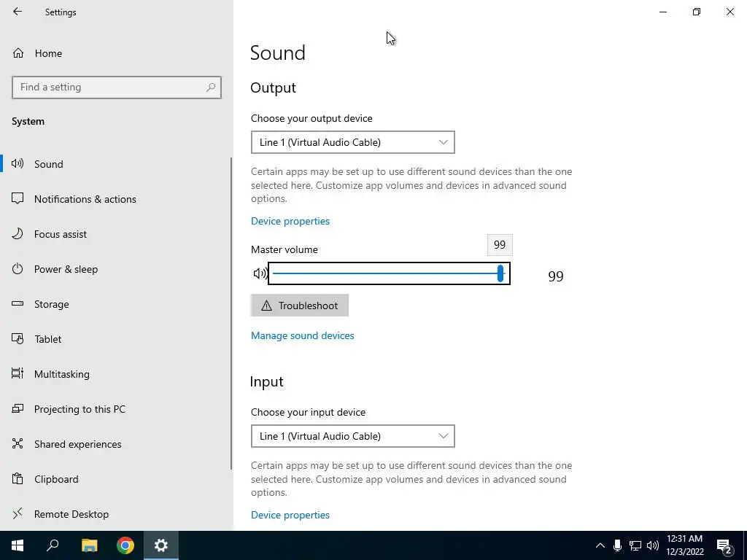Click the network tray icon
Viewport: 747px width, 560px height.
(x=635, y=545)
